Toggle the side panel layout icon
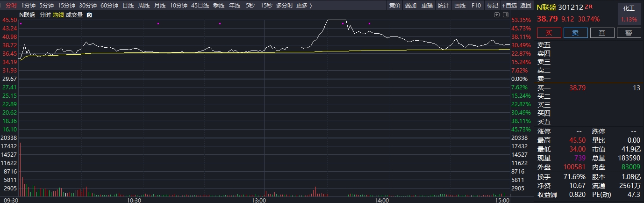The image size is (644, 203). tap(505, 15)
